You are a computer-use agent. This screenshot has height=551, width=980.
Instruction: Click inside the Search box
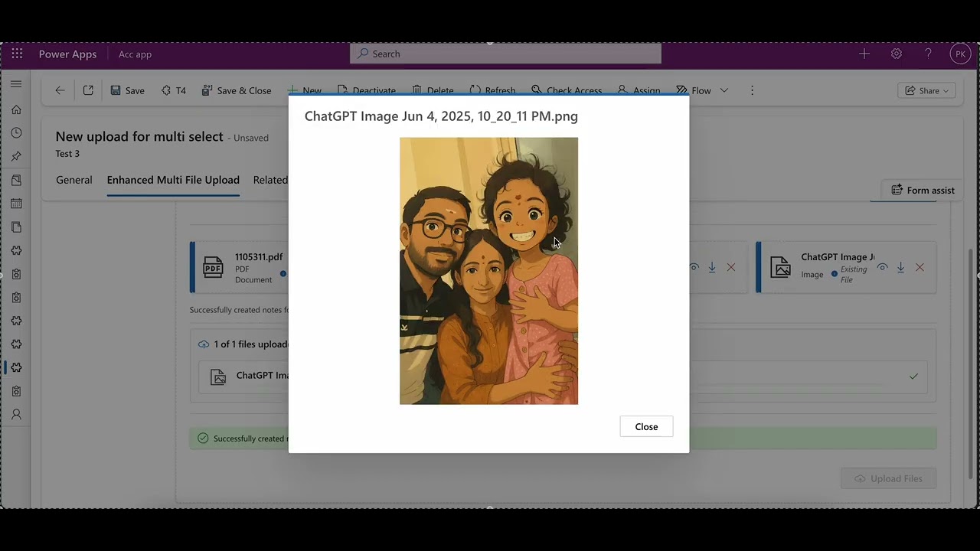(506, 54)
